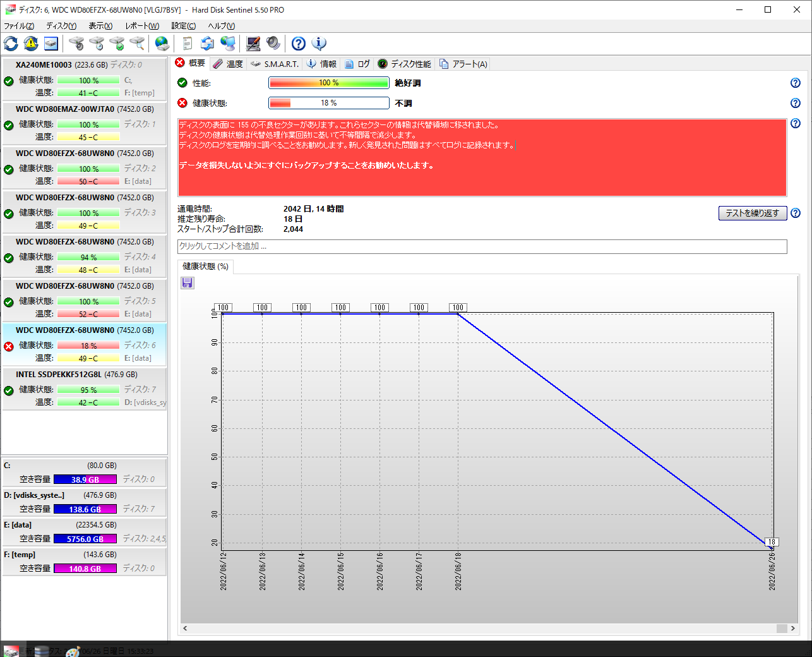Viewport: 812px width, 657px height.
Task: Click the red error icon of disk 6
Action: click(9, 346)
